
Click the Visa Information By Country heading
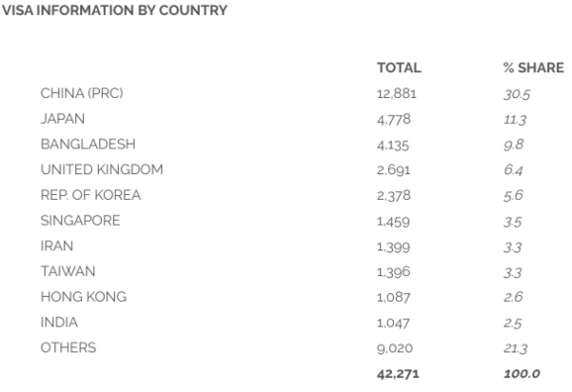pos(115,10)
